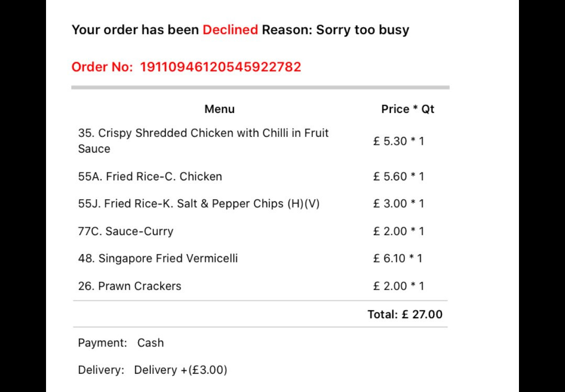565x392 pixels.
Task: Select the 77C Sauce-Curry item
Action: tap(126, 232)
